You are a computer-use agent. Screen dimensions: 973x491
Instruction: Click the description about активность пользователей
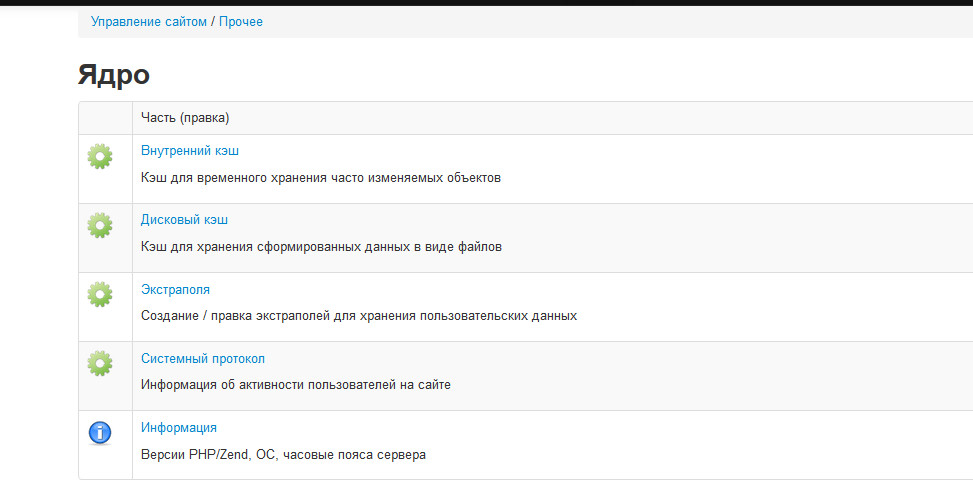click(x=296, y=385)
